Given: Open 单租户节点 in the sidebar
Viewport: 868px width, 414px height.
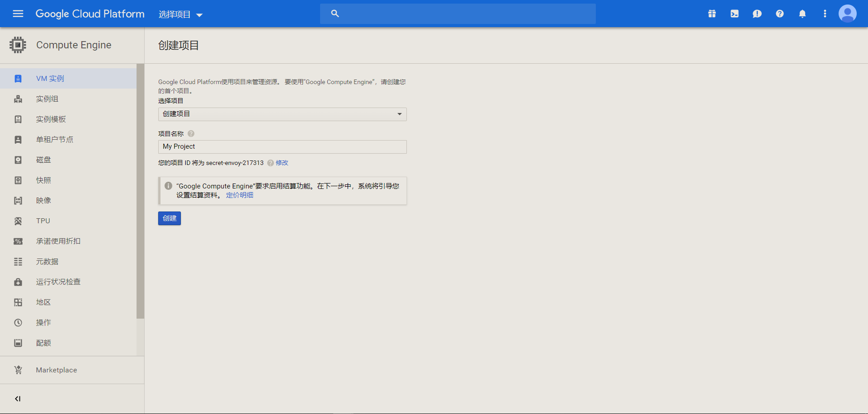Looking at the screenshot, I should tap(68, 140).
